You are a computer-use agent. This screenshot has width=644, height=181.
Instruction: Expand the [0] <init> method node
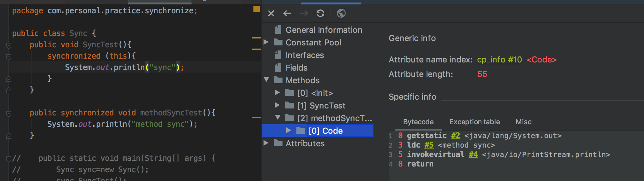pos(277,93)
